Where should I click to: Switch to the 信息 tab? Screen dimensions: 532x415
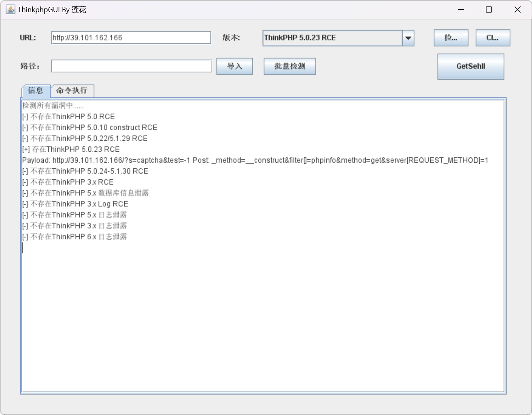(x=36, y=91)
